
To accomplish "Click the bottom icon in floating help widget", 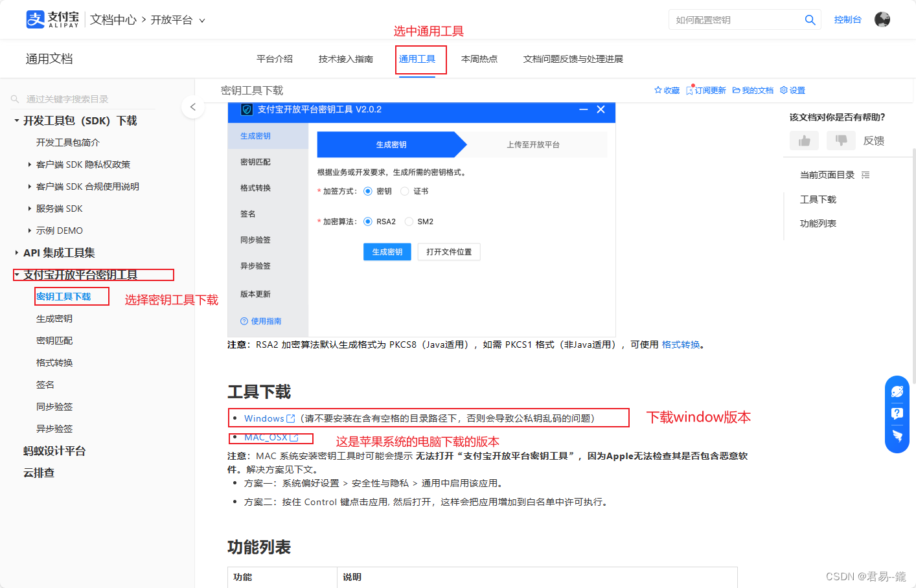I will click(x=897, y=436).
